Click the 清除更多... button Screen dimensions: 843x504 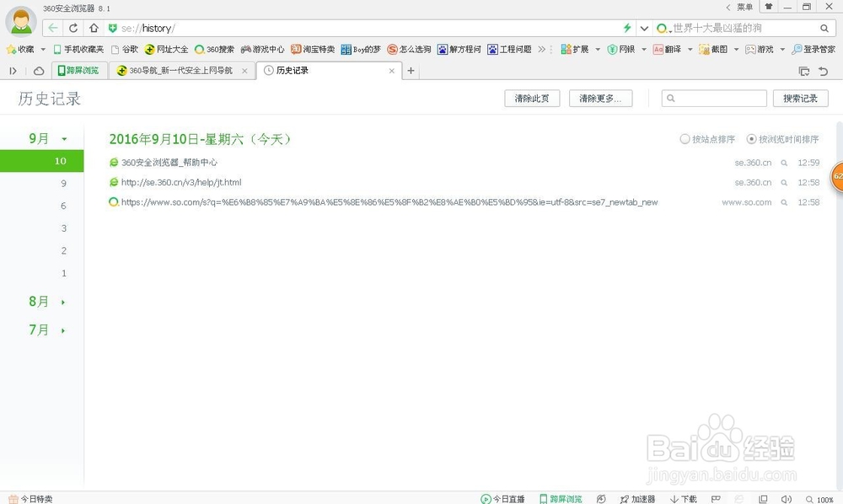coord(600,99)
